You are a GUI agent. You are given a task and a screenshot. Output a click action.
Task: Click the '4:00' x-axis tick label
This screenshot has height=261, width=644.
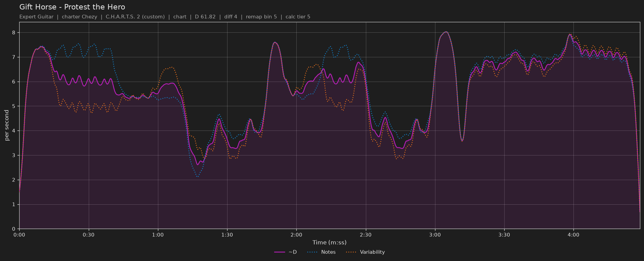573,235
